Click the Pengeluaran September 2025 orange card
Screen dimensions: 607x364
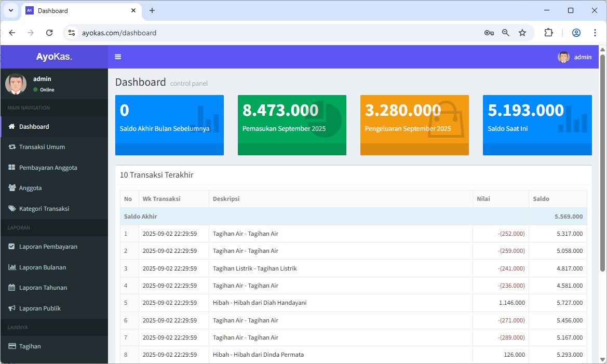(414, 125)
